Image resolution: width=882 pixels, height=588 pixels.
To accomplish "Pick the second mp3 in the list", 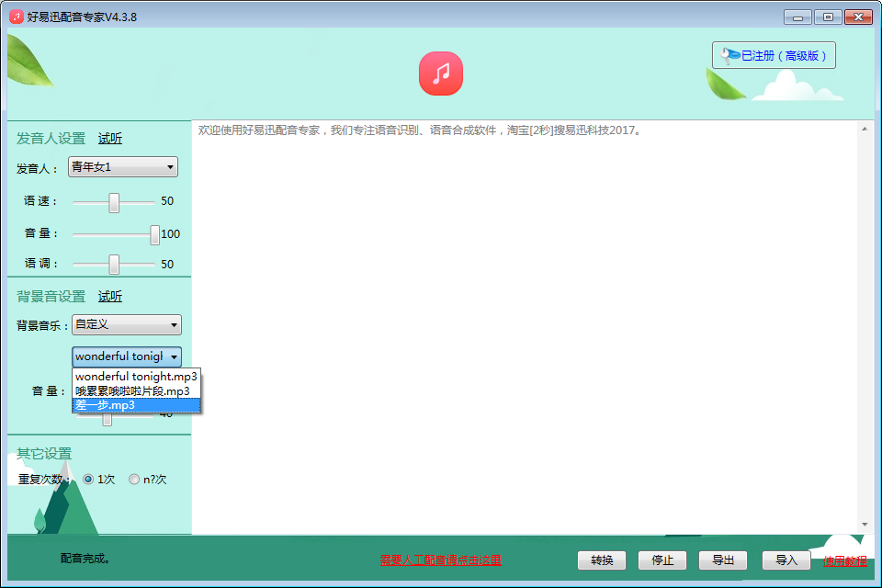I will pos(136,391).
